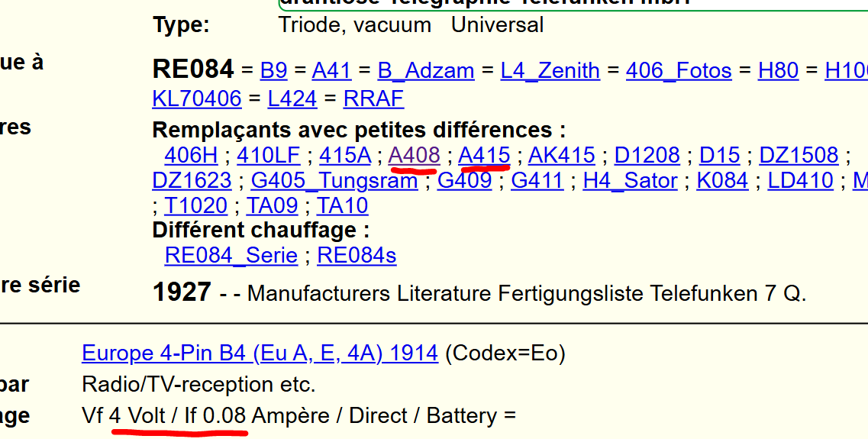
Task: Open the H80 tube link
Action: tap(779, 70)
